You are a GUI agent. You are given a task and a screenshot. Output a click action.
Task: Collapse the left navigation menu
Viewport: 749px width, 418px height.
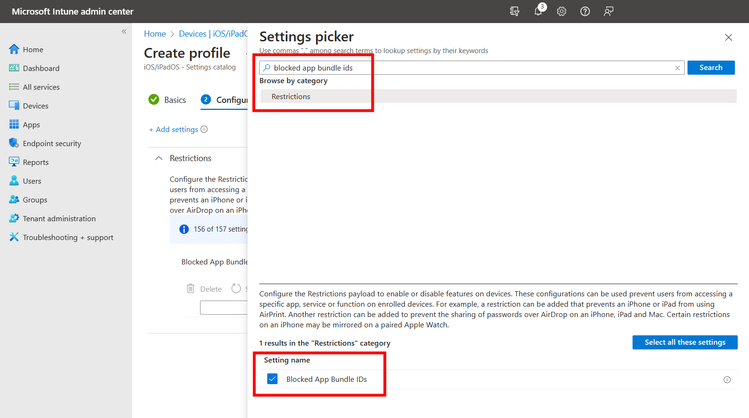124,32
